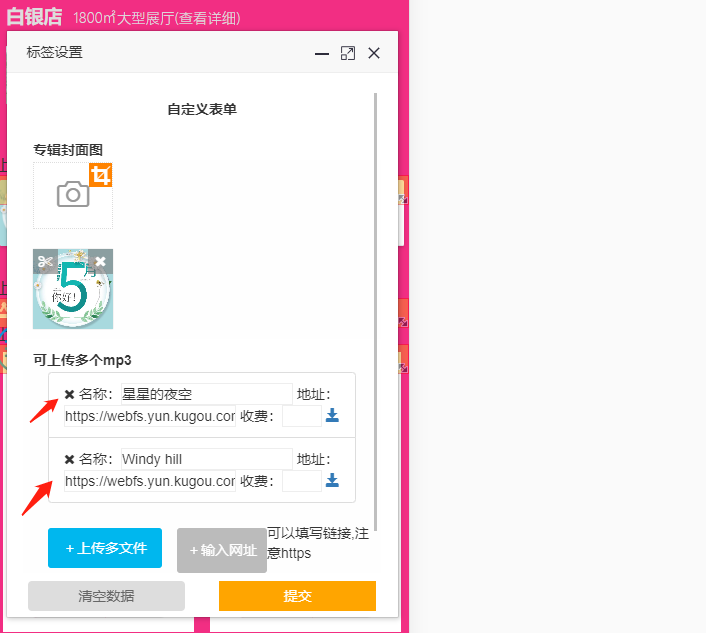This screenshot has width=706, height=633.
Task: Submit the form with 提交 button
Action: coord(297,596)
